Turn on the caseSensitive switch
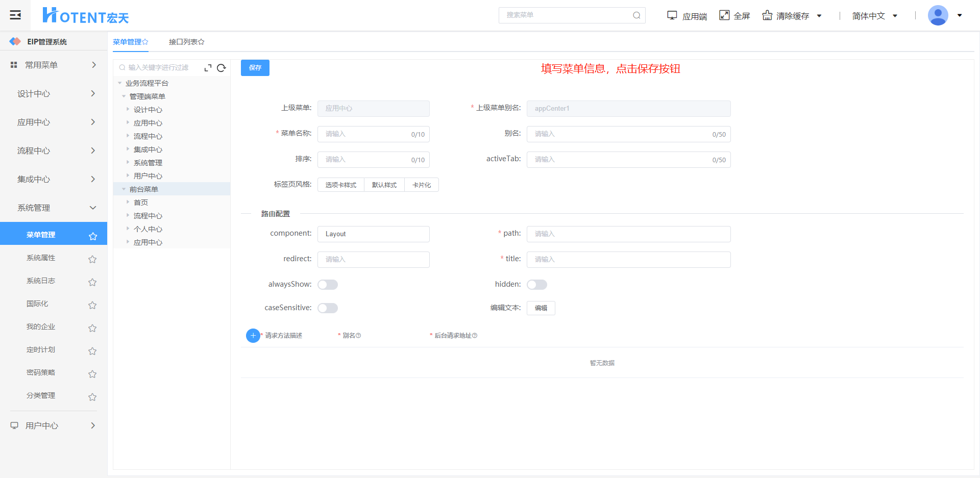 point(328,308)
